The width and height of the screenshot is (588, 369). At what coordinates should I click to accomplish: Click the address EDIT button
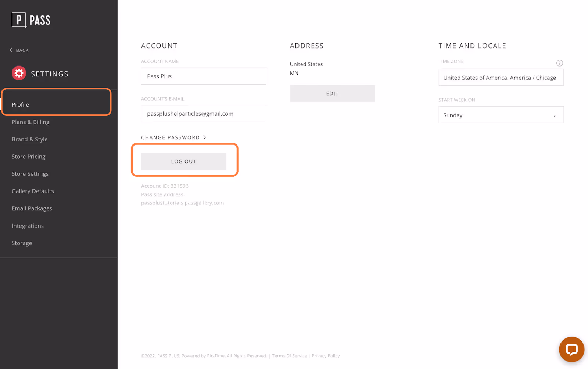click(x=332, y=93)
